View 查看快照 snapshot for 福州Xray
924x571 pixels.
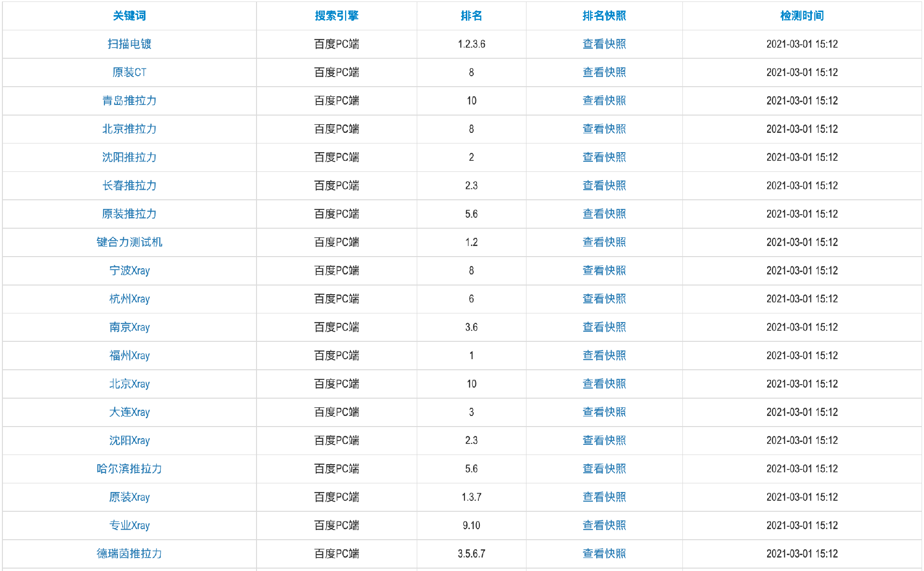tap(604, 355)
